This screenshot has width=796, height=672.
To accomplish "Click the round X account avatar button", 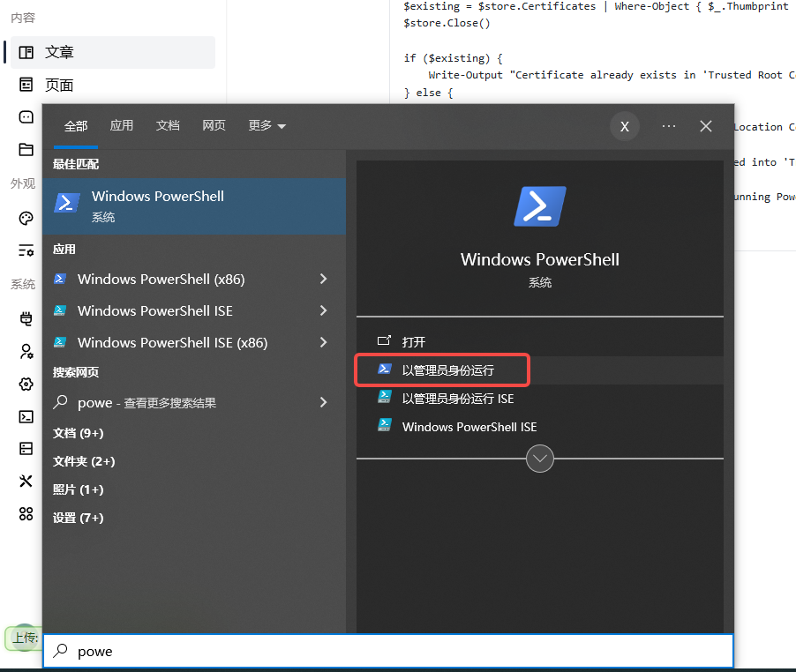I will 624,126.
